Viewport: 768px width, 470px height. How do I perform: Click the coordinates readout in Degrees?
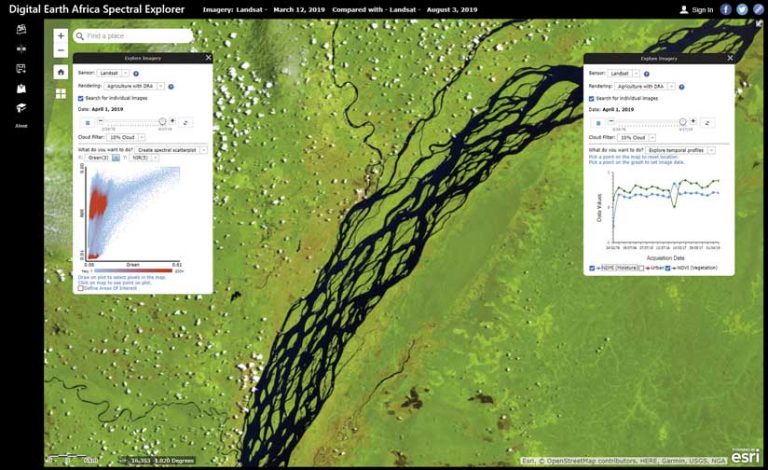(x=163, y=461)
